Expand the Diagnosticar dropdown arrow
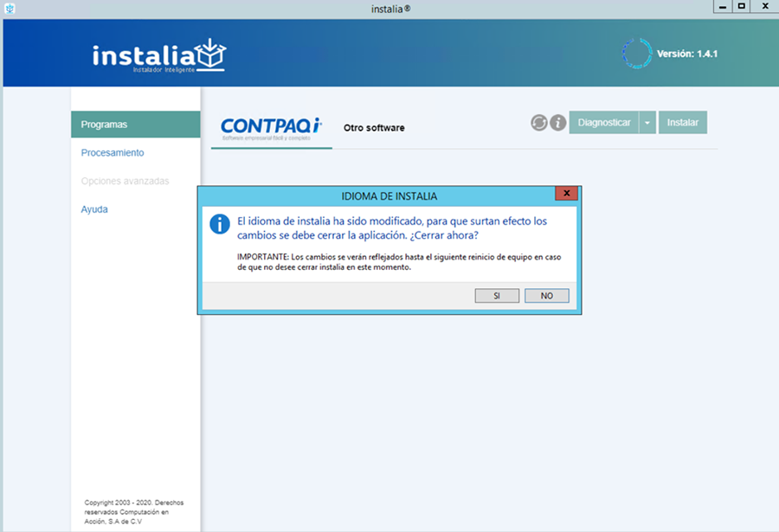This screenshot has width=779, height=532. 647,123
